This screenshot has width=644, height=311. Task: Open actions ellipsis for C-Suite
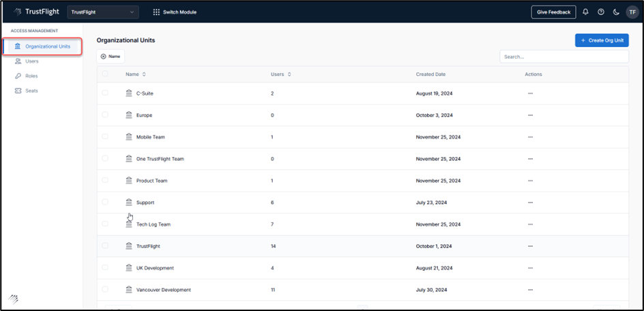pyautogui.click(x=530, y=93)
